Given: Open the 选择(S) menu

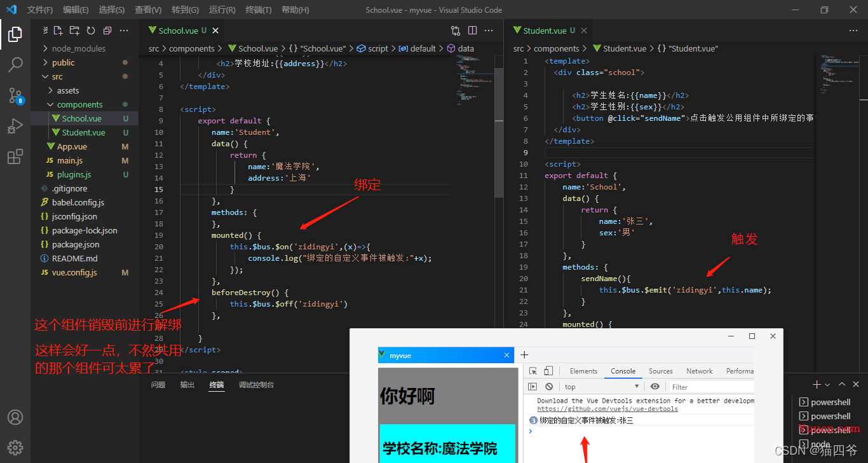Looking at the screenshot, I should (112, 10).
